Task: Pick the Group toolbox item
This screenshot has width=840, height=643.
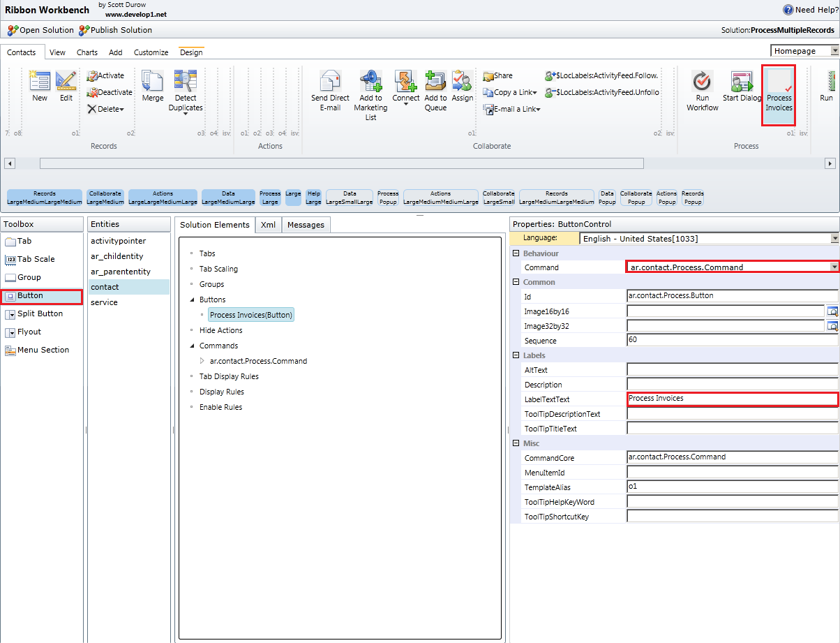Action: 23,277
